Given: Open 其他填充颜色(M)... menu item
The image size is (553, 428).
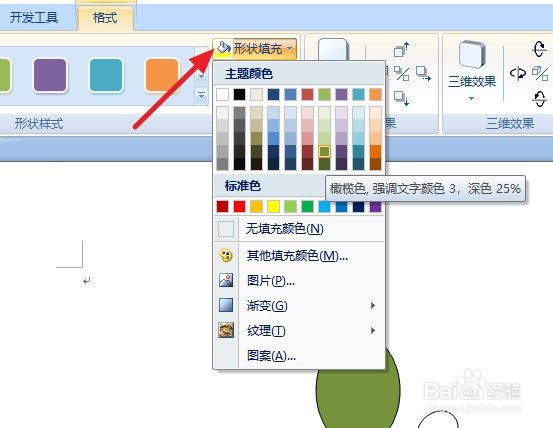Looking at the screenshot, I should [x=299, y=256].
